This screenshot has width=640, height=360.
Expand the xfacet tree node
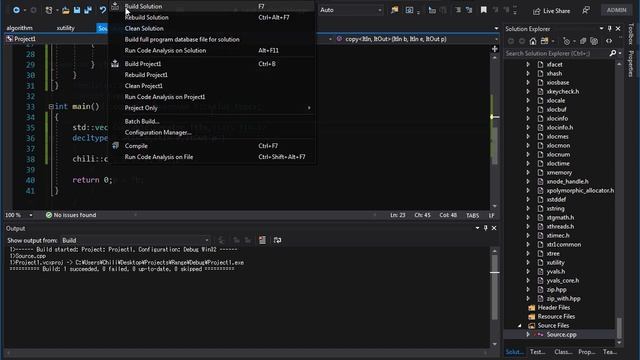tap(528, 64)
